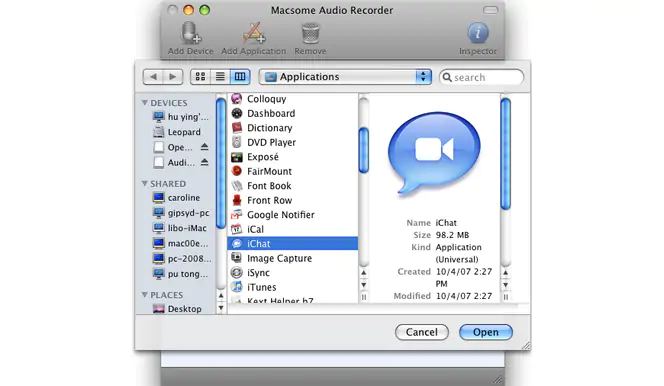Switch to list view mode
The width and height of the screenshot is (664, 386).
click(220, 77)
